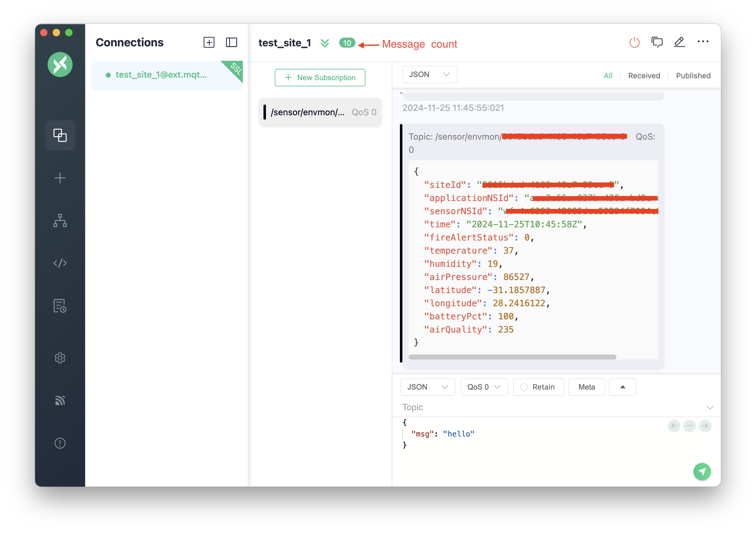Edit connection with the pencil icon

tap(680, 42)
